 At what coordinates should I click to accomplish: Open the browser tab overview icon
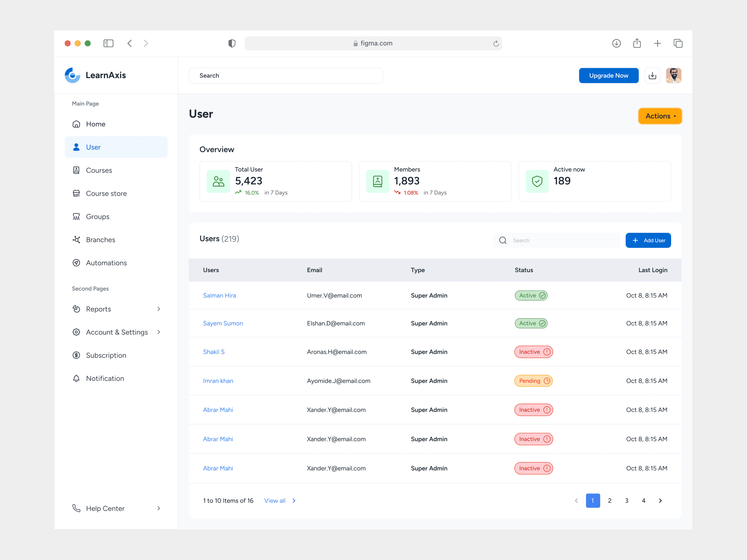678,43
